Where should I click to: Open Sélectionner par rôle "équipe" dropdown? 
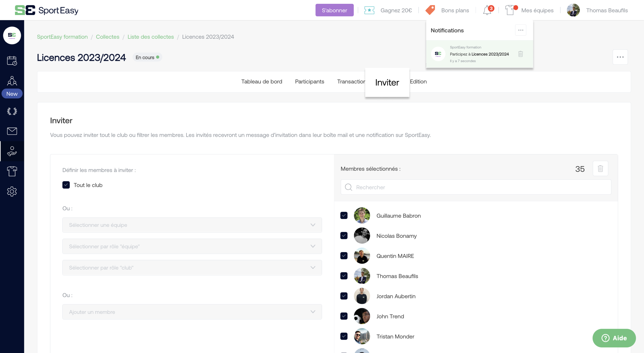click(192, 246)
